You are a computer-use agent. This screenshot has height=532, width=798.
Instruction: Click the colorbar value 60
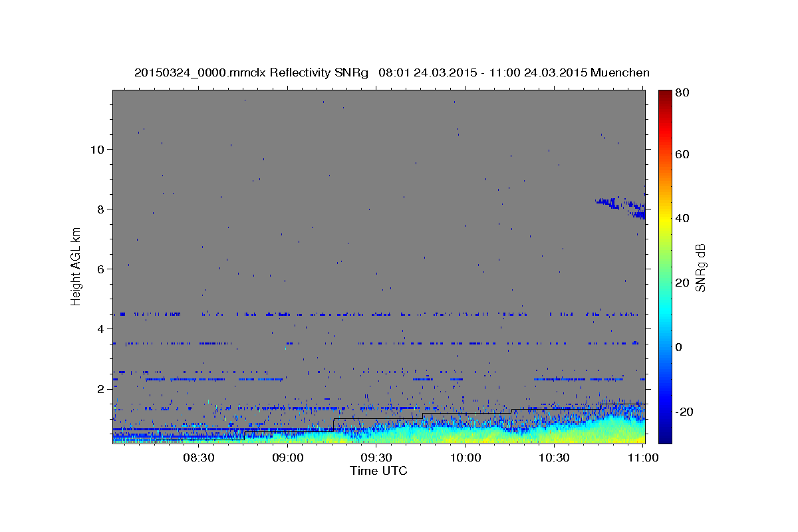683,154
